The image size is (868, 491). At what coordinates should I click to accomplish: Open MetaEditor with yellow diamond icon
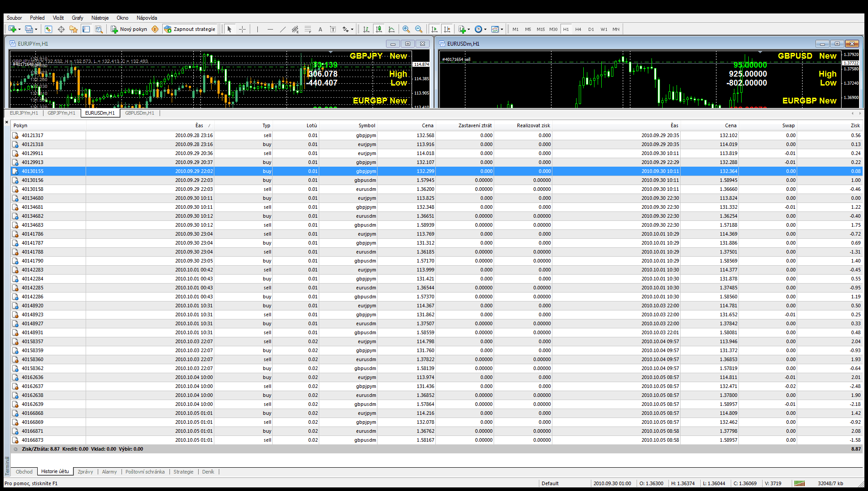[x=155, y=29]
